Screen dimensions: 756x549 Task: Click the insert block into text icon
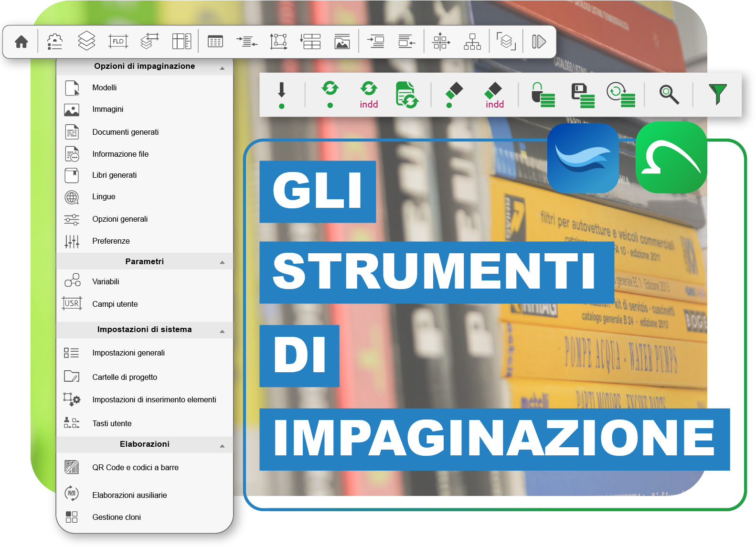pos(376,42)
